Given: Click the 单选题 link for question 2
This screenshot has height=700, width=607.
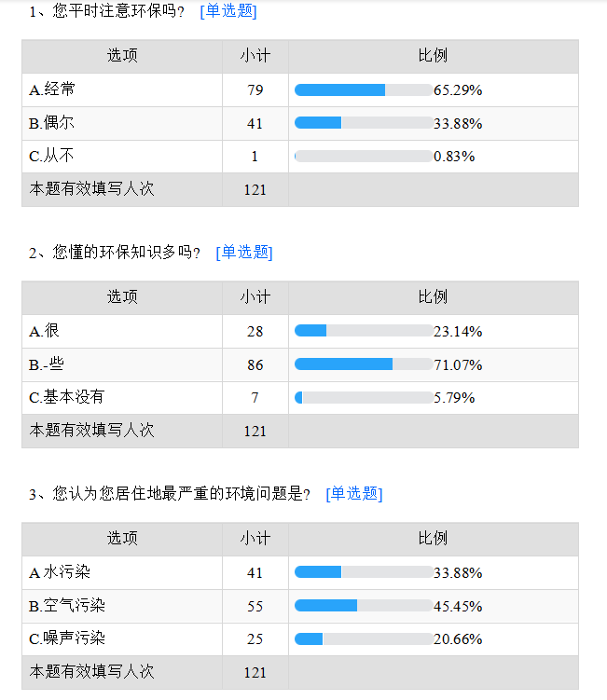Looking at the screenshot, I should click(x=244, y=253).
